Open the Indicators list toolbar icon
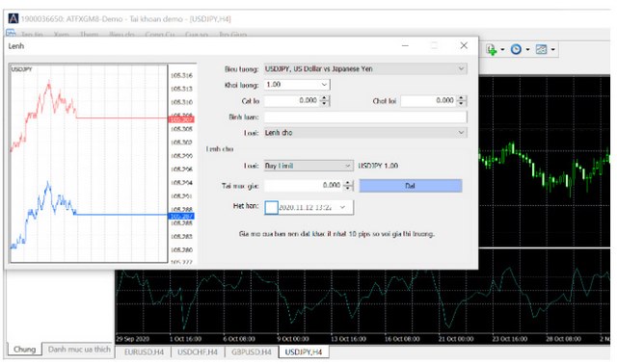Screen dimensions: 617x364 (x=491, y=49)
